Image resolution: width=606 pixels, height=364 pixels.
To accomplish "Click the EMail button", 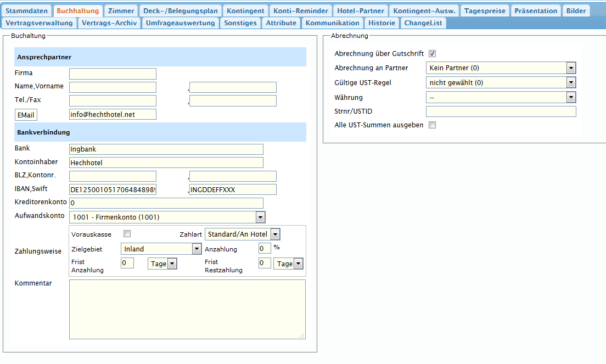I will point(26,115).
